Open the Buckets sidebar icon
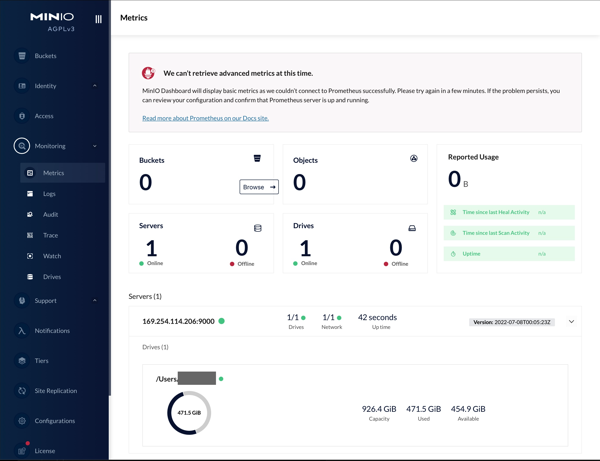Image resolution: width=600 pixels, height=461 pixels. (22, 56)
